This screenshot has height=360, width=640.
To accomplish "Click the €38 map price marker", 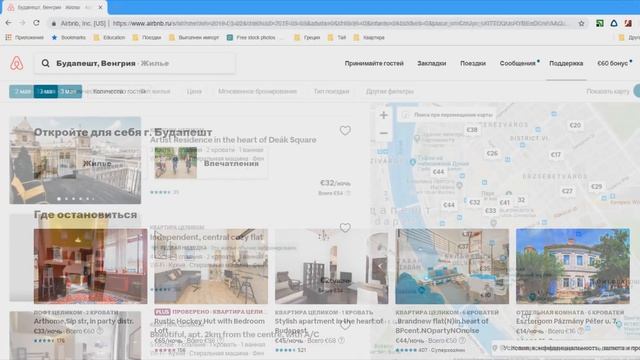I will point(472,130).
